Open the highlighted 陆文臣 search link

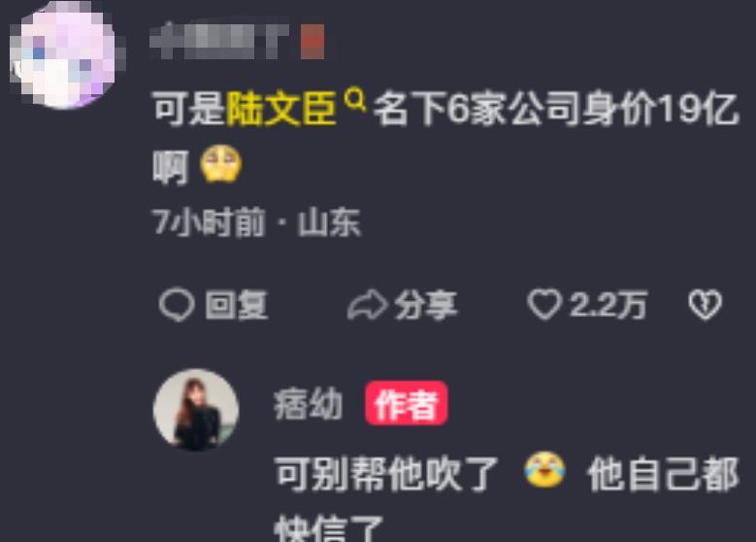[x=281, y=109]
